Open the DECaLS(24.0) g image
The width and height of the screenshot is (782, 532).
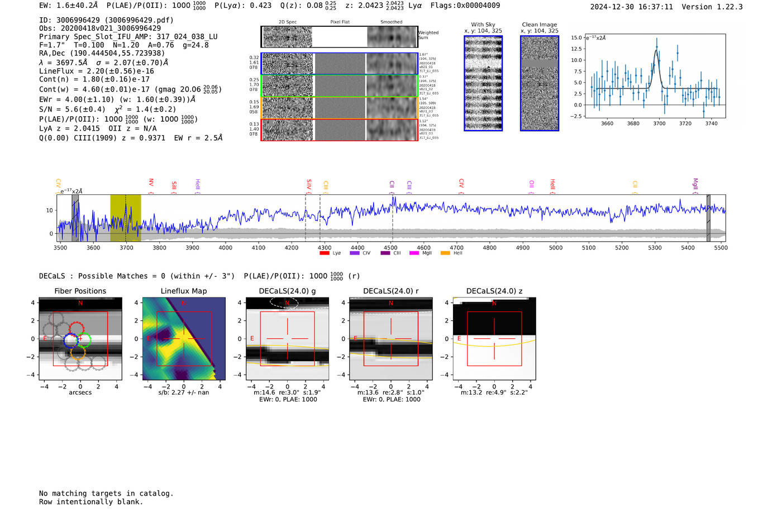click(x=287, y=339)
